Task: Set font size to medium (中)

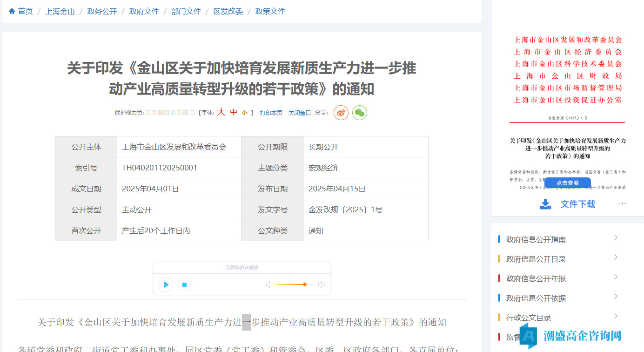Action: click(x=234, y=112)
